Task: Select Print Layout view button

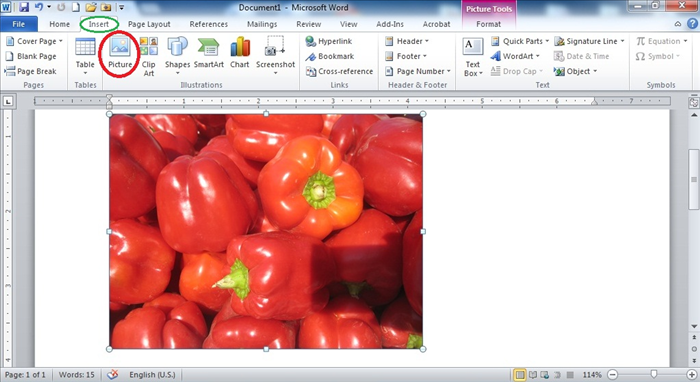Action: (x=519, y=375)
